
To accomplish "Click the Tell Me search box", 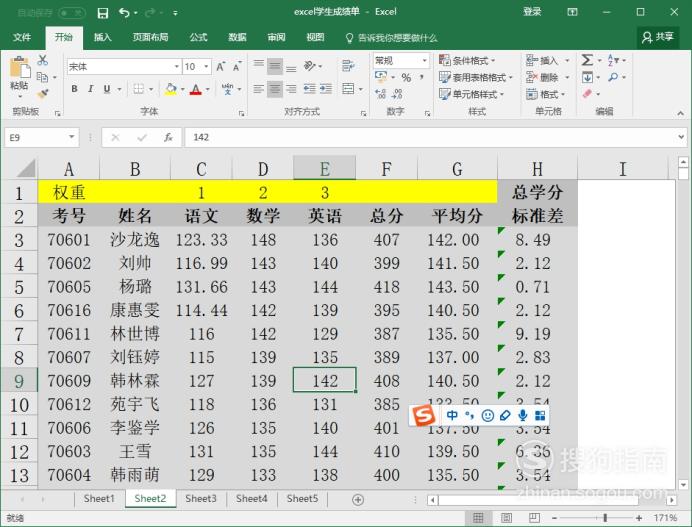I will pyautogui.click(x=392, y=38).
